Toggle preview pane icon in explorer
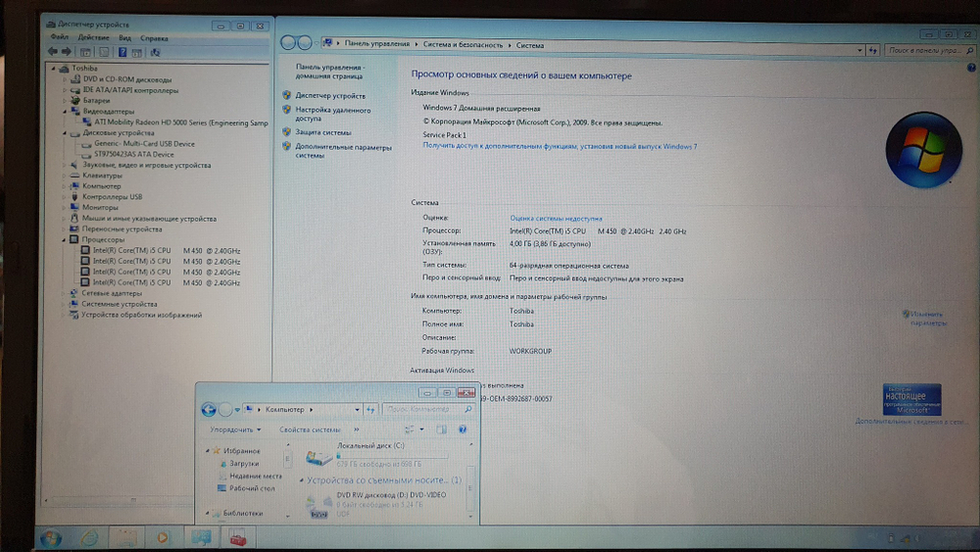The width and height of the screenshot is (980, 552). pyautogui.click(x=441, y=429)
